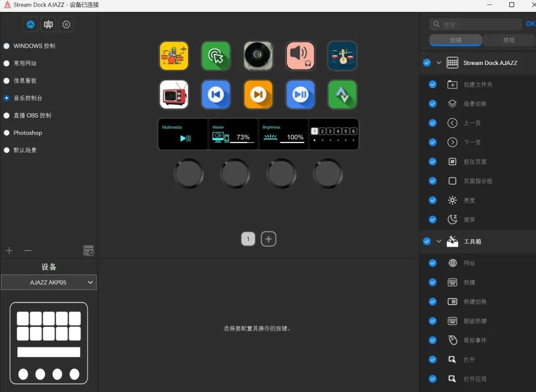
Task: Click the 创建文件夹 folder icon
Action: [452, 84]
